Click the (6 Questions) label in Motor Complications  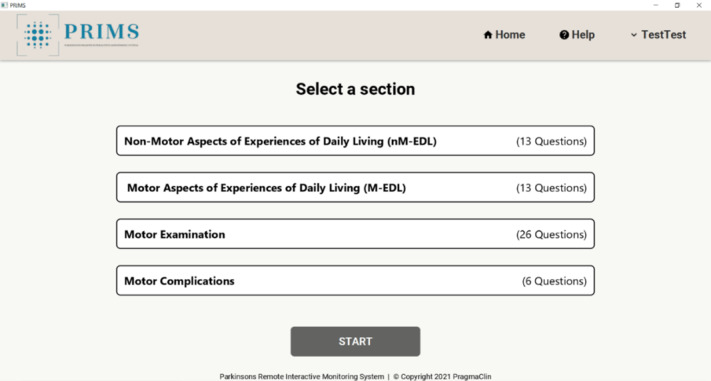(554, 281)
